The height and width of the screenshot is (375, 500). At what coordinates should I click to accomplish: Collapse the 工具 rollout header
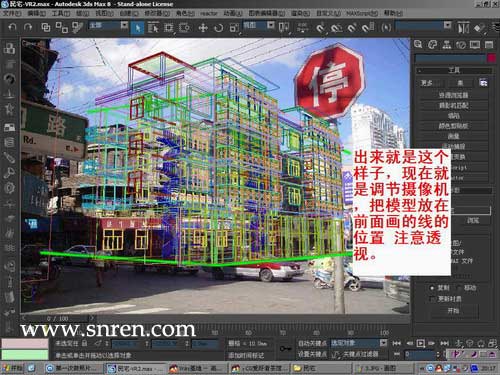(454, 70)
